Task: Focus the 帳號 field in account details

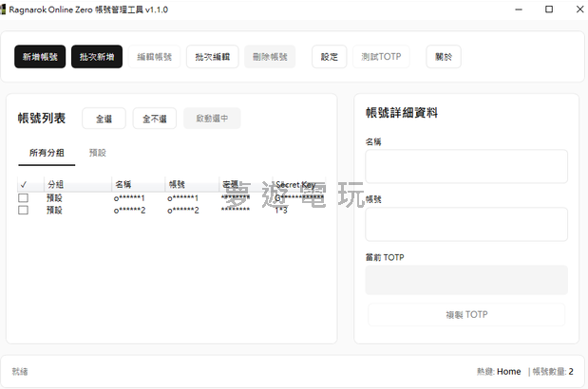Action: [465, 224]
